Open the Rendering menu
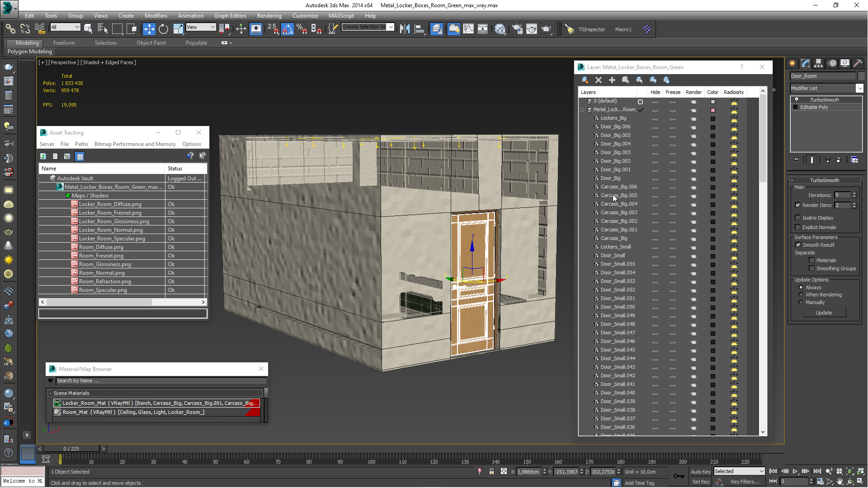Screen dimensions: 868x488 (x=269, y=15)
